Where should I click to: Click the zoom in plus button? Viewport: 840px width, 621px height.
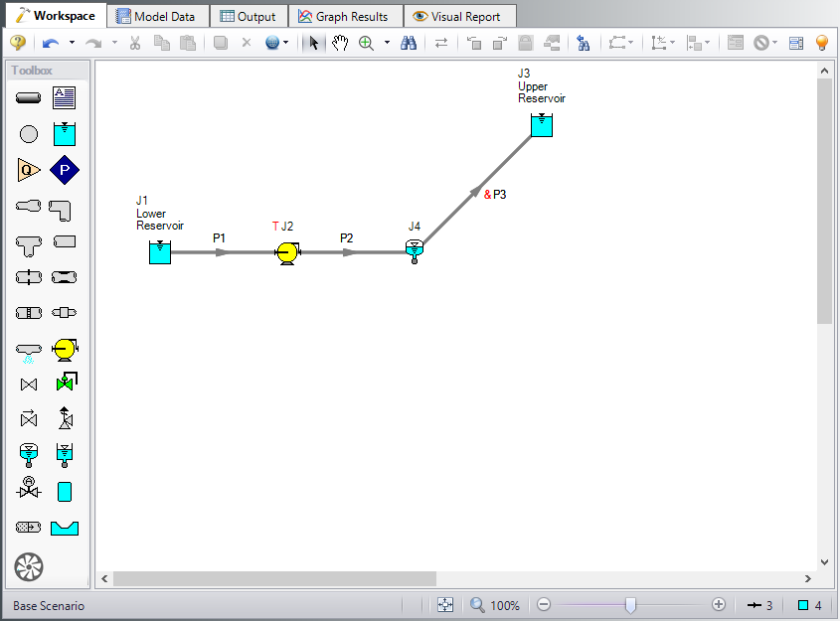click(719, 605)
